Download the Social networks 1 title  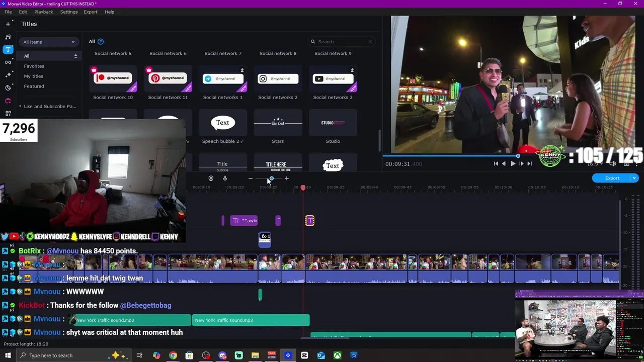242,70
